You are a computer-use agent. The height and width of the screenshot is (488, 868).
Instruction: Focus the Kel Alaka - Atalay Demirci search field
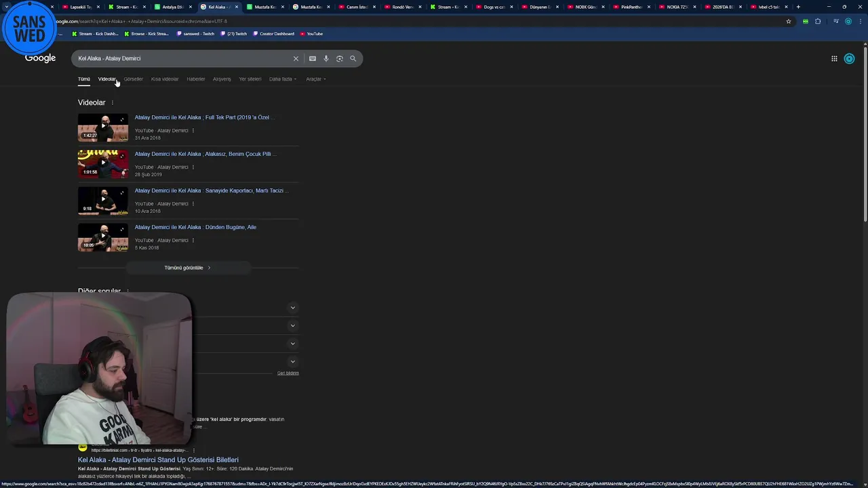[x=183, y=58]
